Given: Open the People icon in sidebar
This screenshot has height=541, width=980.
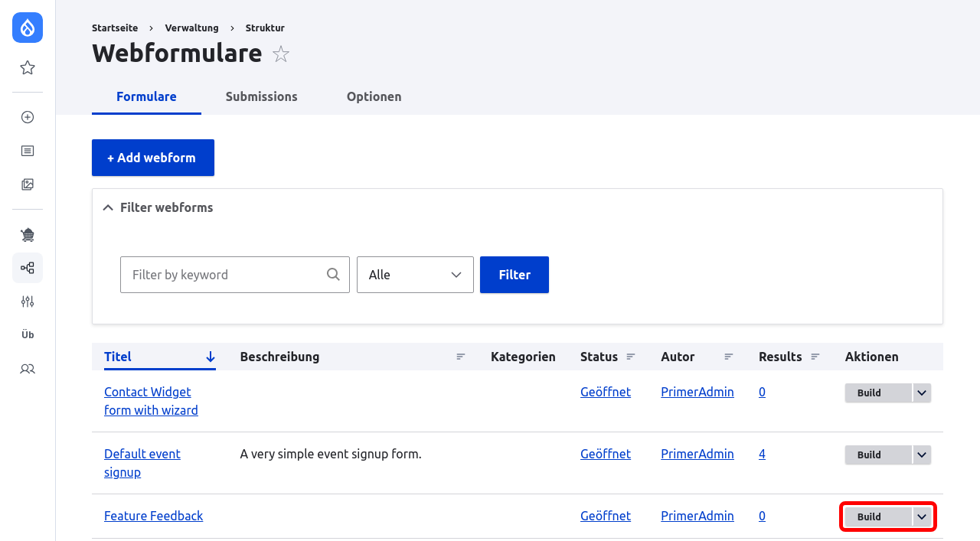Looking at the screenshot, I should (x=28, y=369).
